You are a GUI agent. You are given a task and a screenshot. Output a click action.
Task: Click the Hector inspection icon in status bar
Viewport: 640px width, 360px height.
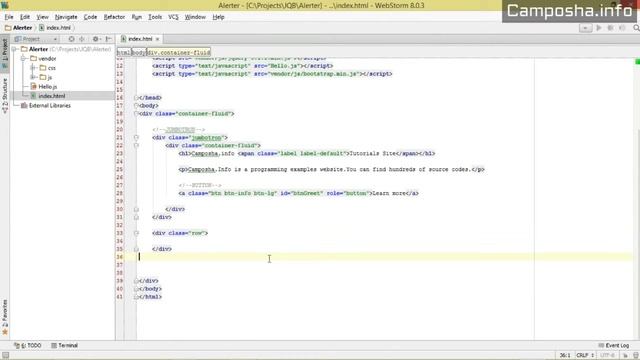point(636,356)
